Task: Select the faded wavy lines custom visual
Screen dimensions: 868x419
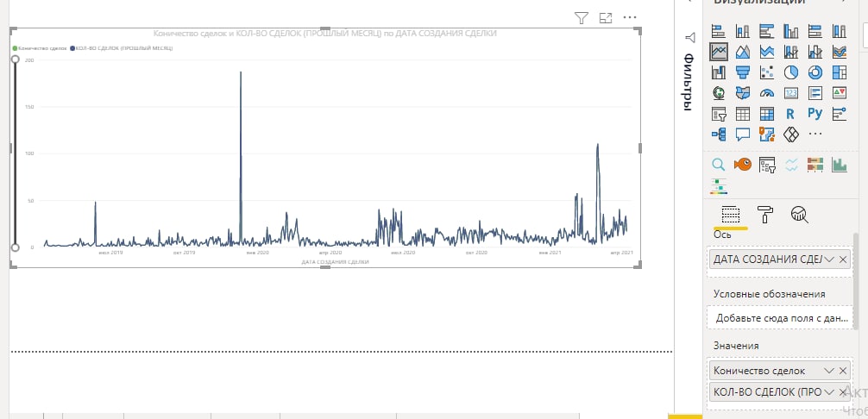Action: [791, 164]
